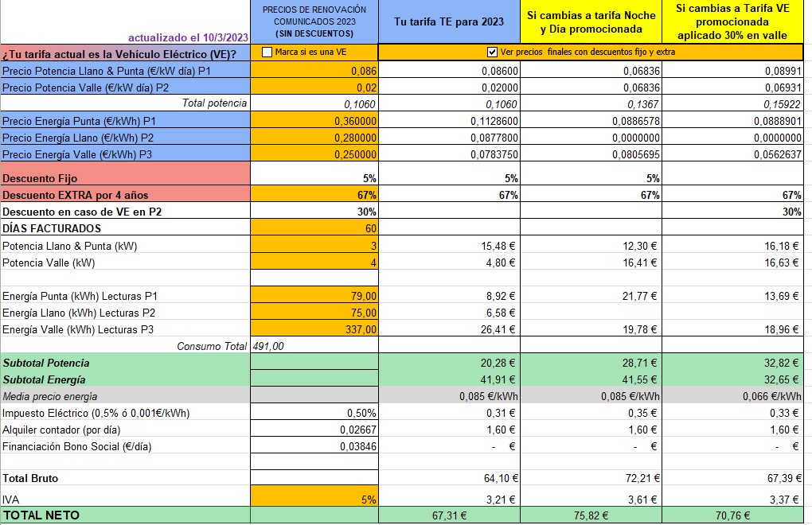Select Precio Energía Llano input 0,280000

[314, 137]
